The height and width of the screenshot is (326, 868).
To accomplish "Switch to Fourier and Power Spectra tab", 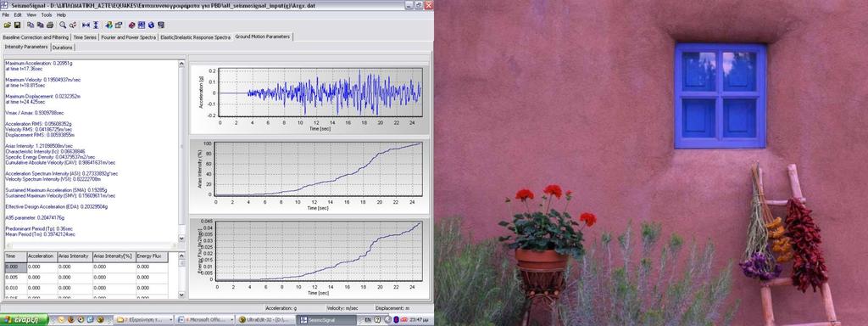I will pyautogui.click(x=129, y=37).
